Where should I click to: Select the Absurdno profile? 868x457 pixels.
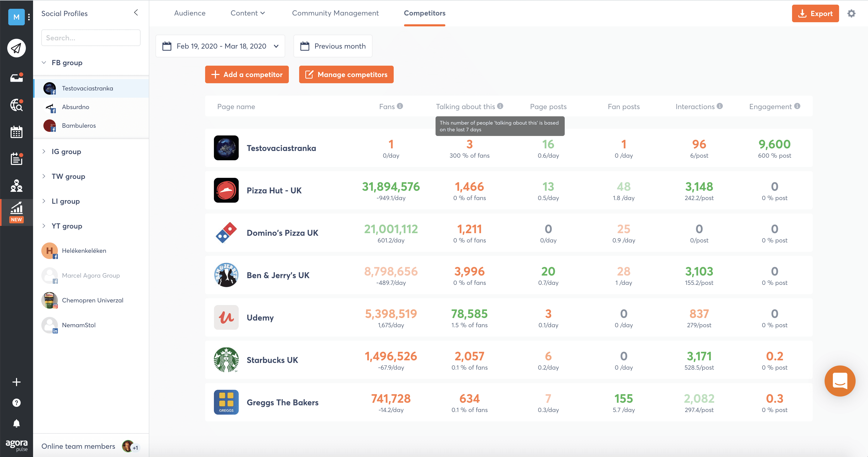point(91,107)
